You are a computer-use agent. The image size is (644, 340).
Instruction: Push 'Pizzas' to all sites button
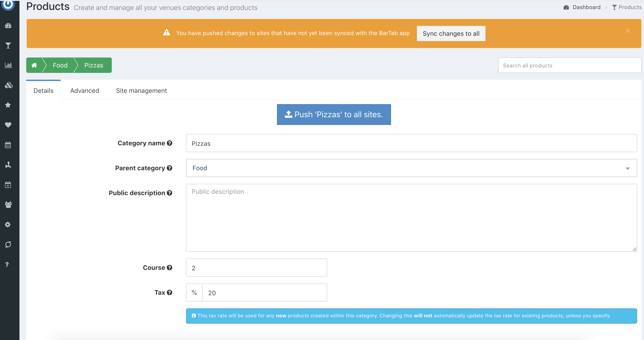coord(334,115)
